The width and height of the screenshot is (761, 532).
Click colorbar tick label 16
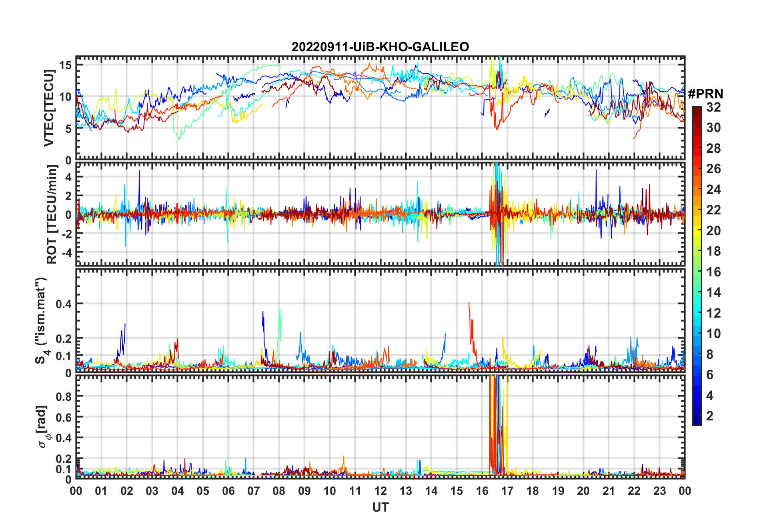coord(713,272)
